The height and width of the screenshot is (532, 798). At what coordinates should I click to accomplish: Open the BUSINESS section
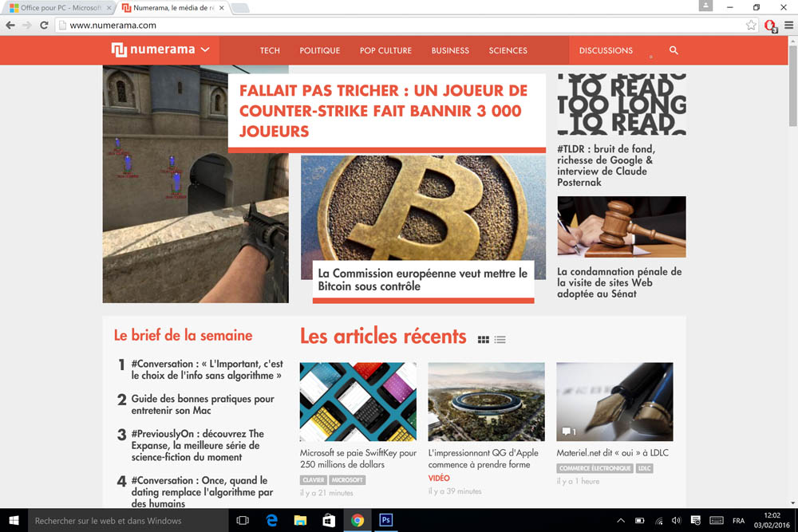pos(450,50)
